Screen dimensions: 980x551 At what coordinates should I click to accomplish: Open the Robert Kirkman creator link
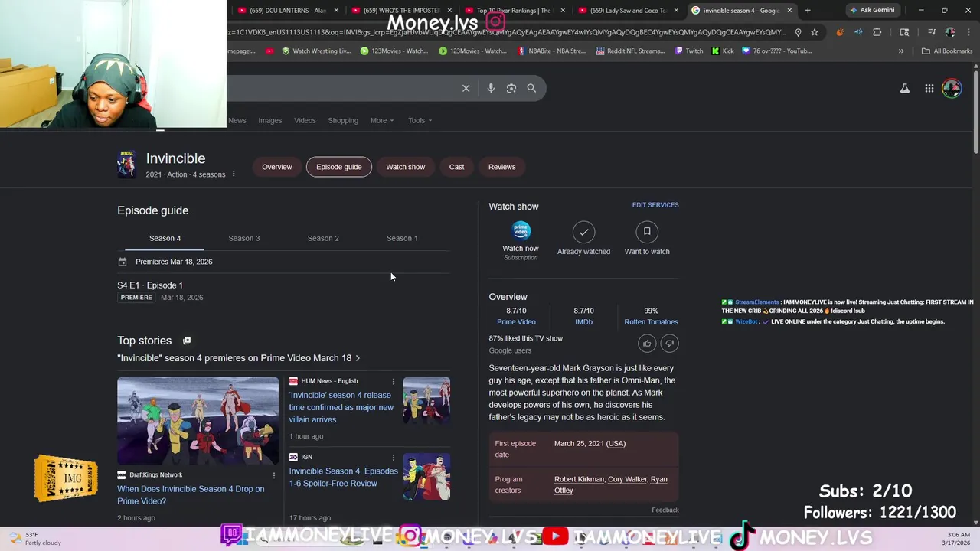(579, 479)
